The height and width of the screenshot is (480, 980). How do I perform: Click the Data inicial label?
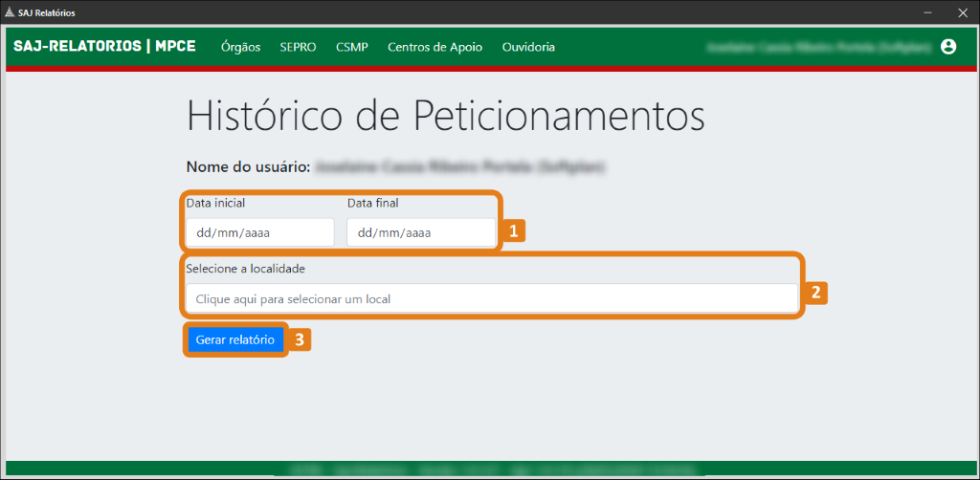point(215,203)
